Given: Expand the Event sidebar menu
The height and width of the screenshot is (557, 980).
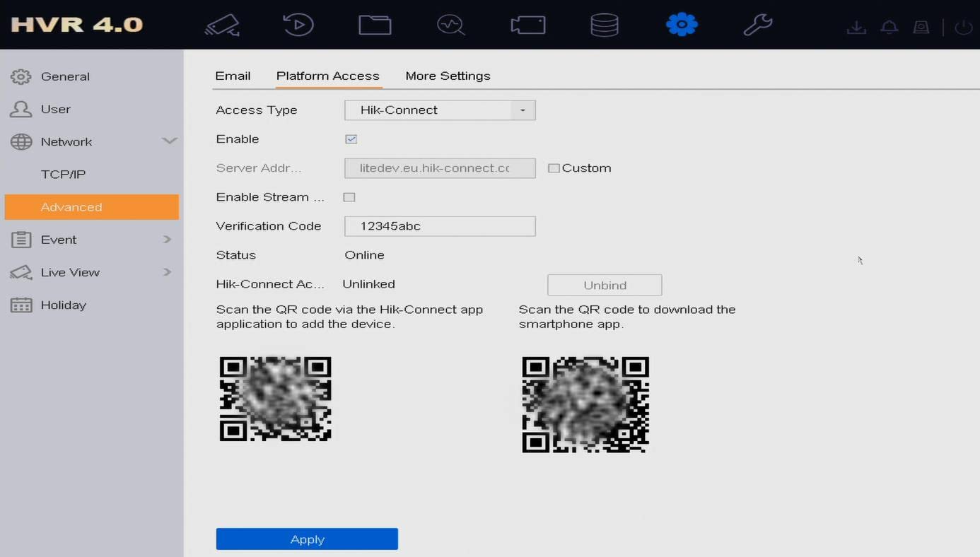Looking at the screenshot, I should coord(167,240).
